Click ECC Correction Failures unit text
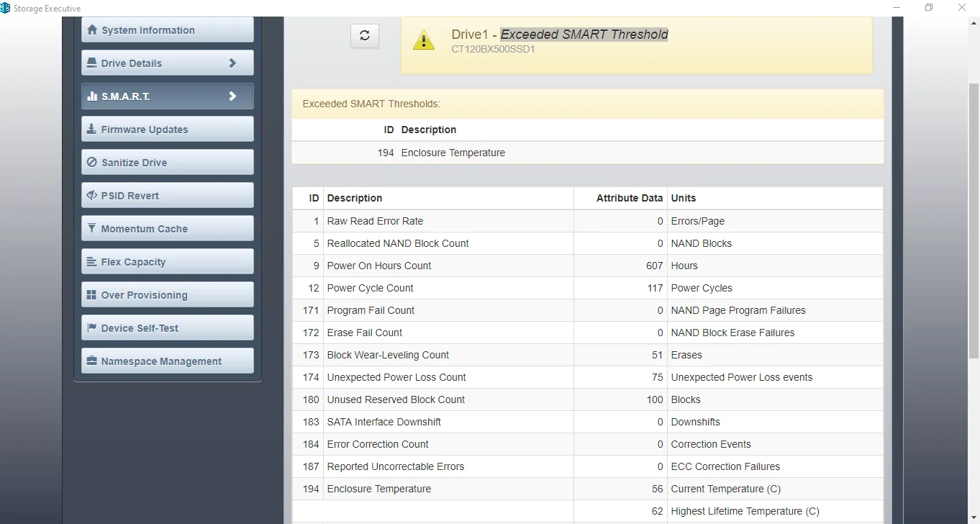The height and width of the screenshot is (524, 980). tap(725, 466)
